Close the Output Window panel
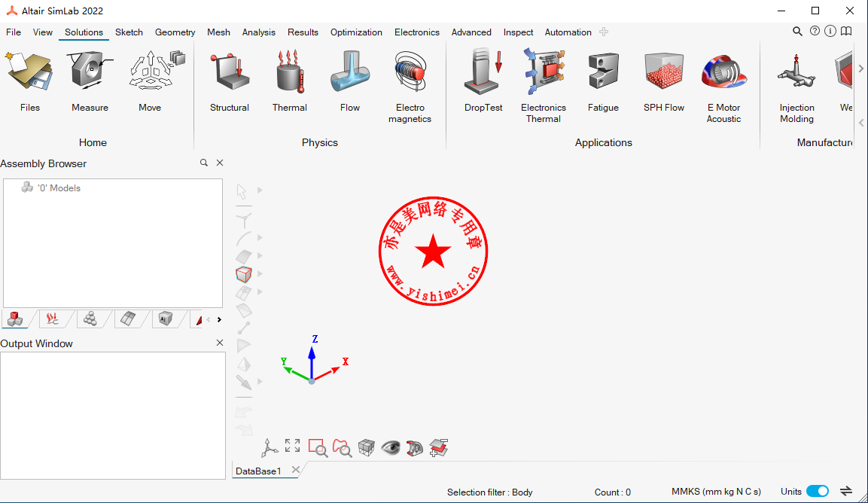868x503 pixels. pyautogui.click(x=220, y=343)
